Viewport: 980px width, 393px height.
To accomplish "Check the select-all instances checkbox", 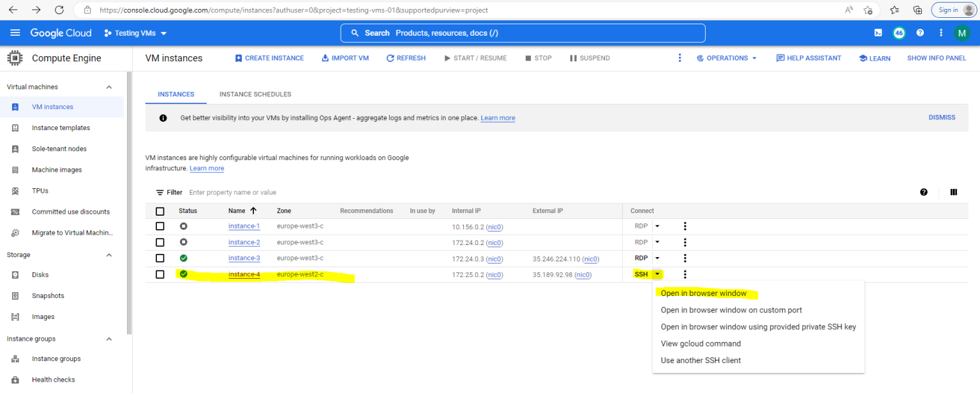I will pyautogui.click(x=161, y=211).
